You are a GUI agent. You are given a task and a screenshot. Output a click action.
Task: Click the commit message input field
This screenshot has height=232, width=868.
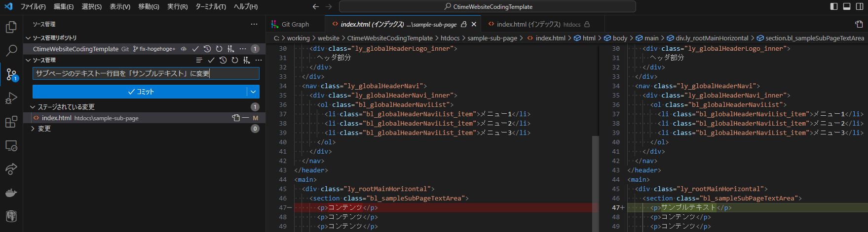pyautogui.click(x=146, y=73)
